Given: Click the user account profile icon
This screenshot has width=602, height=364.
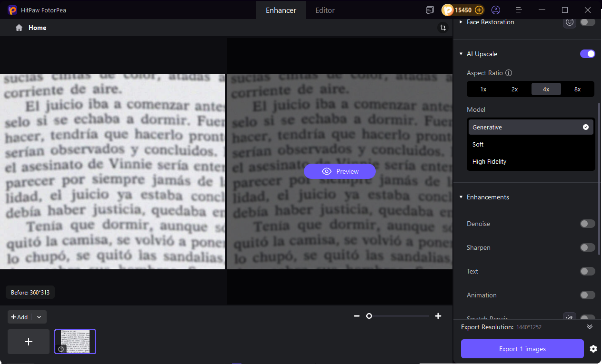Looking at the screenshot, I should tap(496, 10).
